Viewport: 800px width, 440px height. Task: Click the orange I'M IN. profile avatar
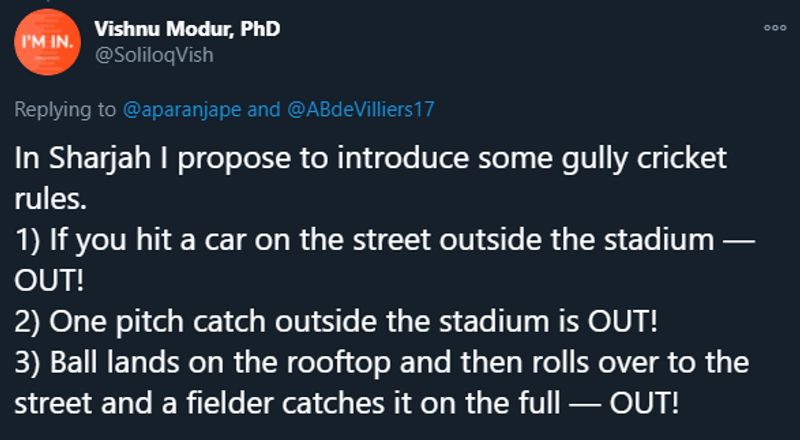(x=47, y=42)
